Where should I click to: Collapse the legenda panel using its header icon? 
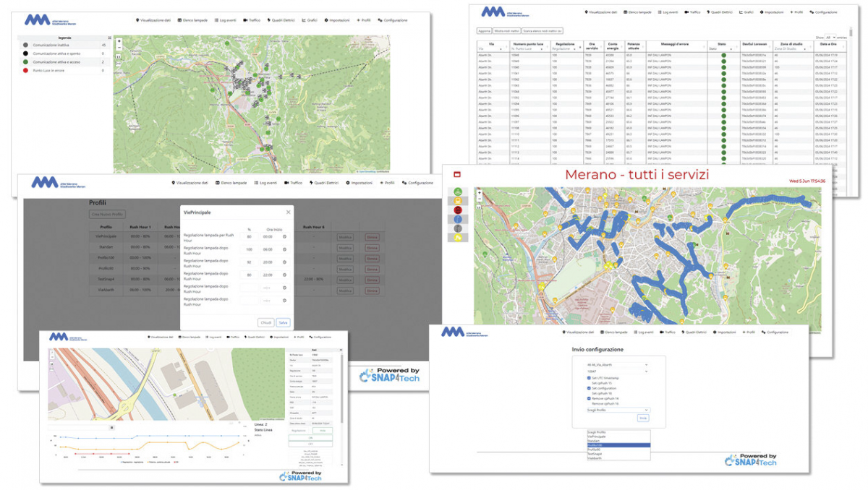(x=110, y=37)
